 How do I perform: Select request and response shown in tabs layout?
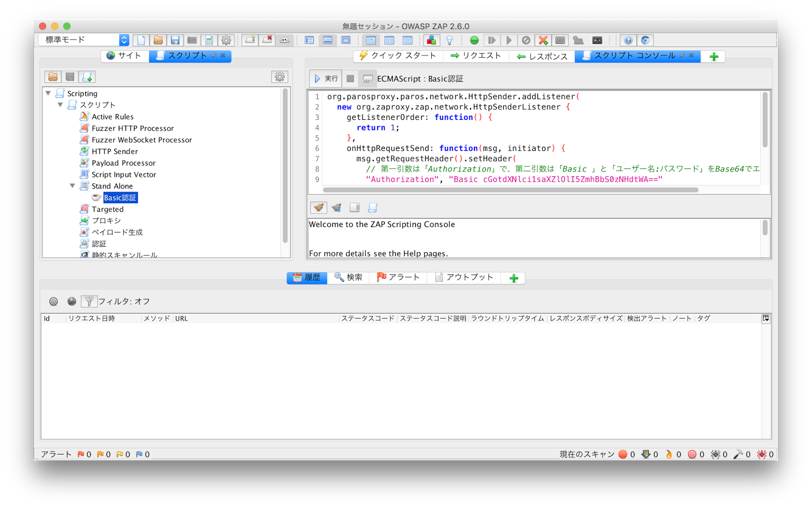tap(371, 40)
